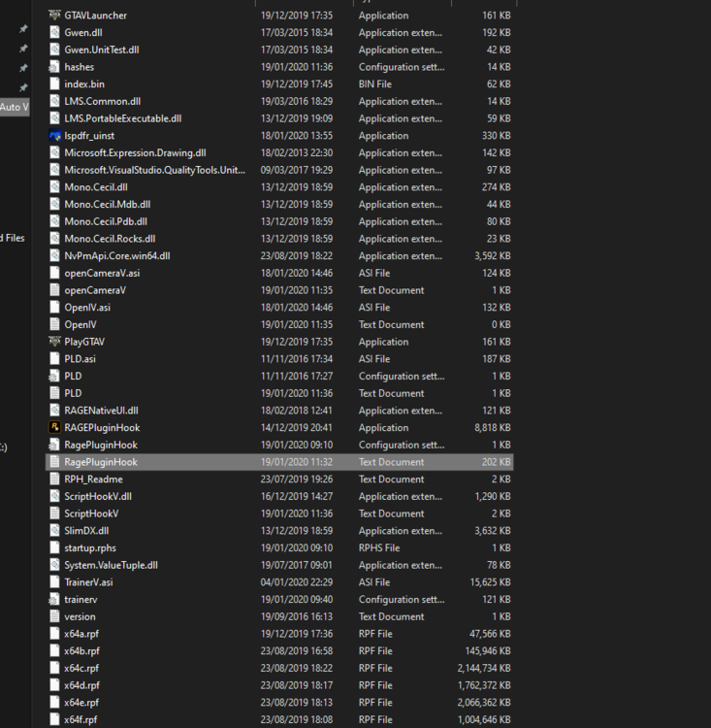Viewport: 711px width, 728px height.
Task: Click the 2,144,734 KB size value
Action: [484, 668]
